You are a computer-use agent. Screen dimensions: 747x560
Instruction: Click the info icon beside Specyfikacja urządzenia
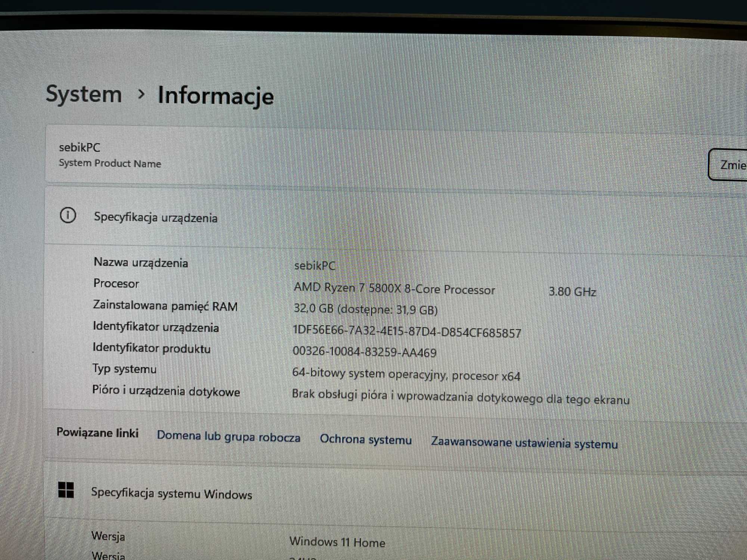point(68,215)
